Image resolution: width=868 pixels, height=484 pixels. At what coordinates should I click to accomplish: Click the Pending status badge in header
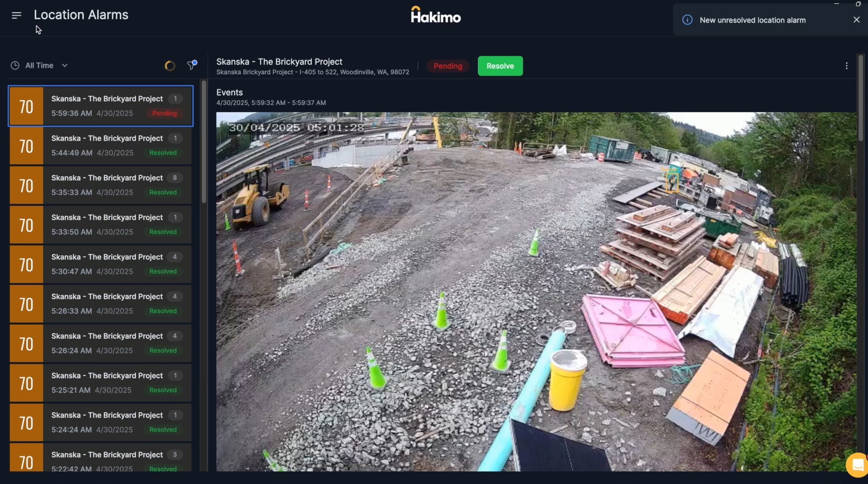tap(448, 66)
